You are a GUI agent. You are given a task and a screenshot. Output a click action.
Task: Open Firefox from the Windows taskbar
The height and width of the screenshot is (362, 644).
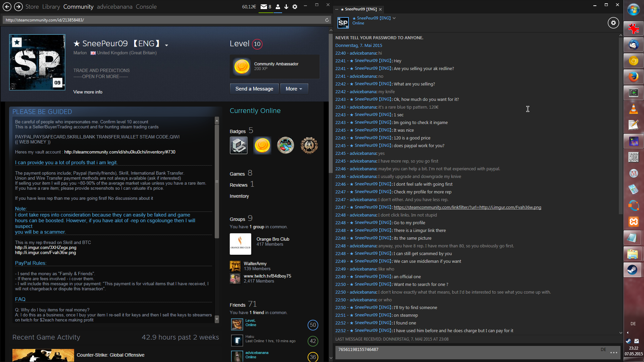[x=633, y=77]
